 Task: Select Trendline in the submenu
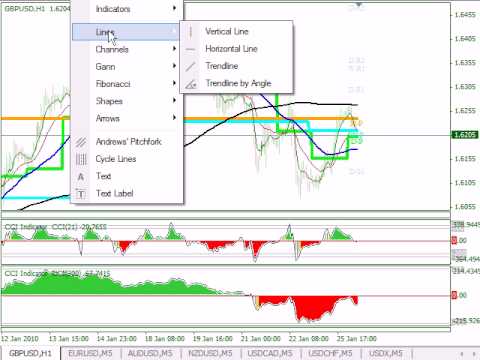pyautogui.click(x=237, y=66)
